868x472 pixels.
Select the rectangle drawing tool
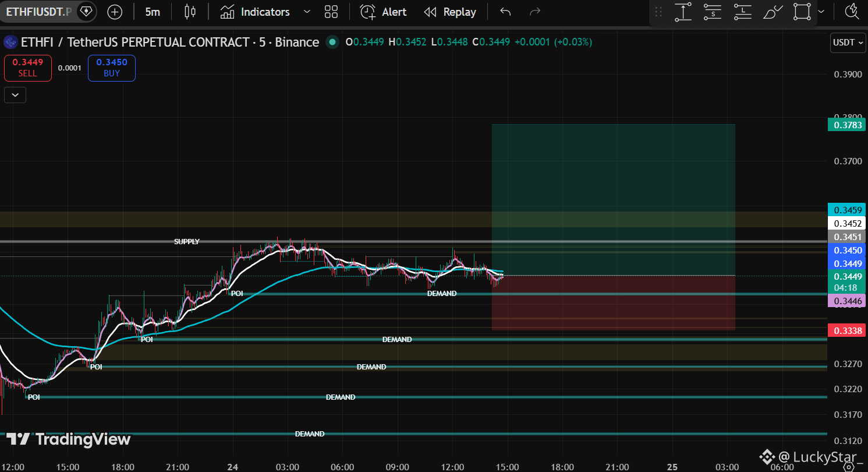802,12
